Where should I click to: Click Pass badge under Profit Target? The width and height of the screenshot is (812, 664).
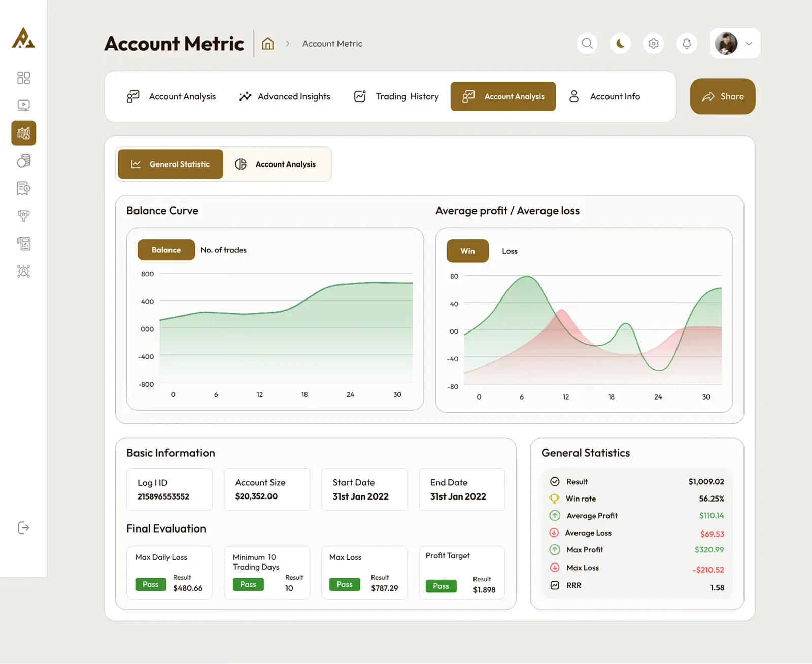point(441,586)
